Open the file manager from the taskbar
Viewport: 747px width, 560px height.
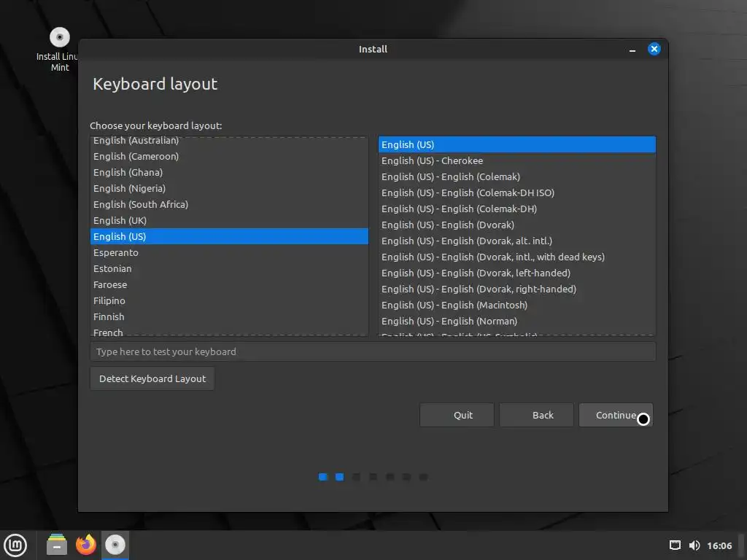pyautogui.click(x=57, y=545)
